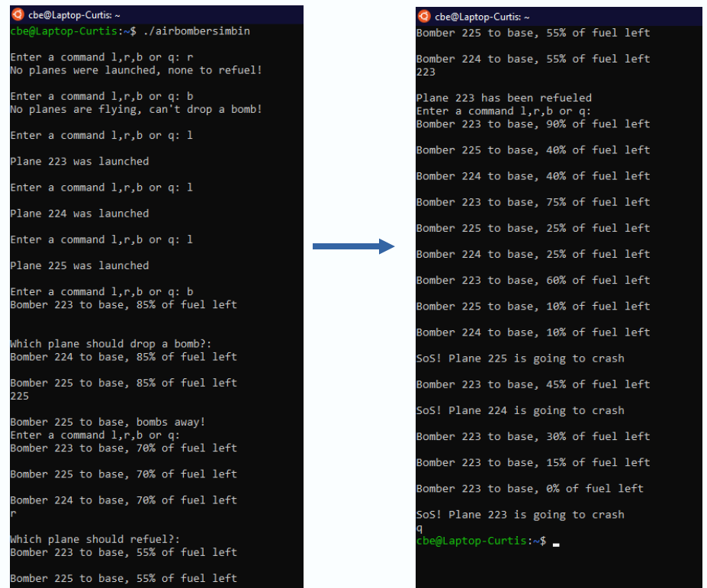The width and height of the screenshot is (707, 588).
Task: Select 'Bomber 225 to base, 10% of fuel left'
Action: tap(533, 307)
